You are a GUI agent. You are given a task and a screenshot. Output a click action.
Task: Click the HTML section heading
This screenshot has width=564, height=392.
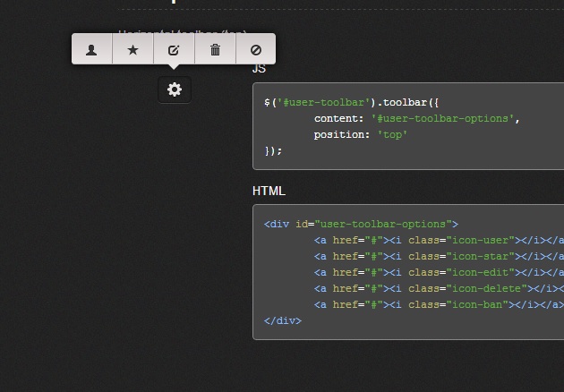pos(269,191)
